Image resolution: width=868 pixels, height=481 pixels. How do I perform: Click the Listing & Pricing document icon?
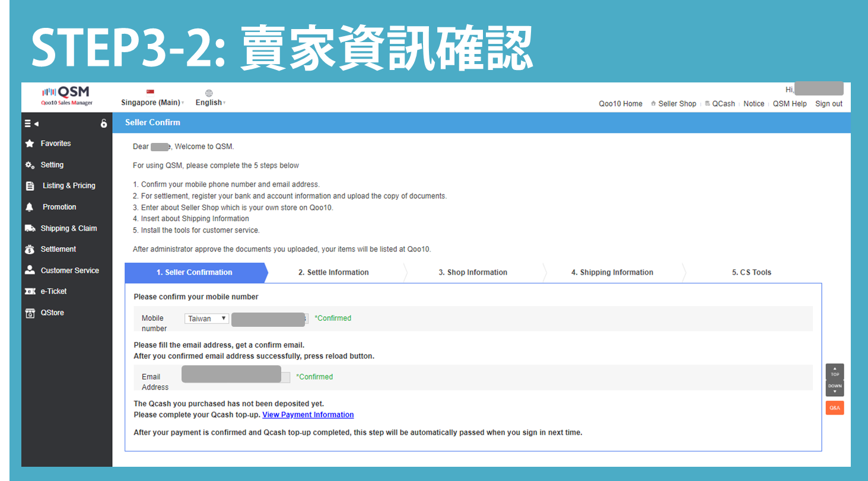pos(30,186)
